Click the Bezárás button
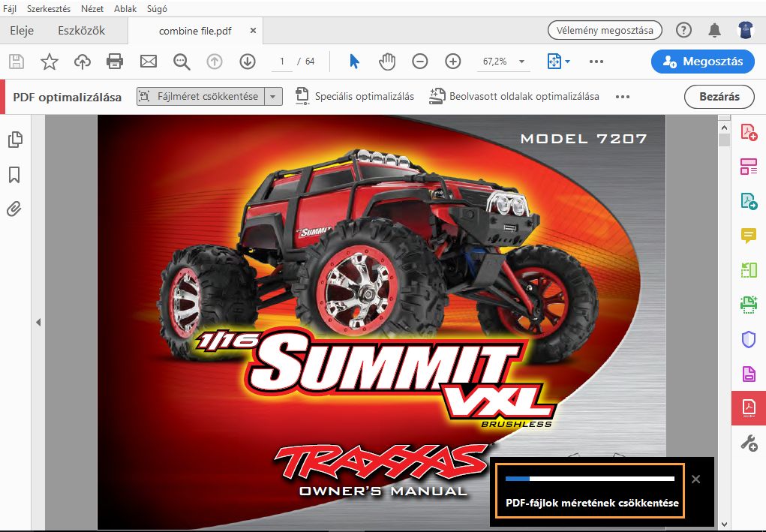766x532 pixels. pos(719,97)
